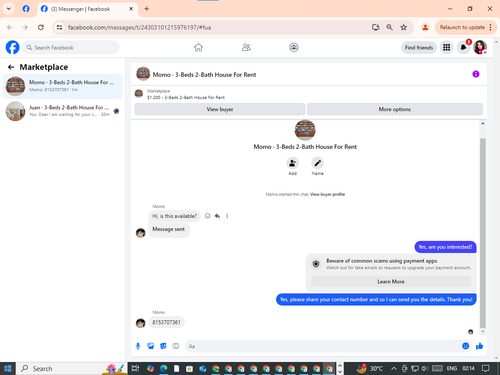Bookmark this page with star icon
The width and height of the screenshot is (500, 375).
tap(403, 27)
